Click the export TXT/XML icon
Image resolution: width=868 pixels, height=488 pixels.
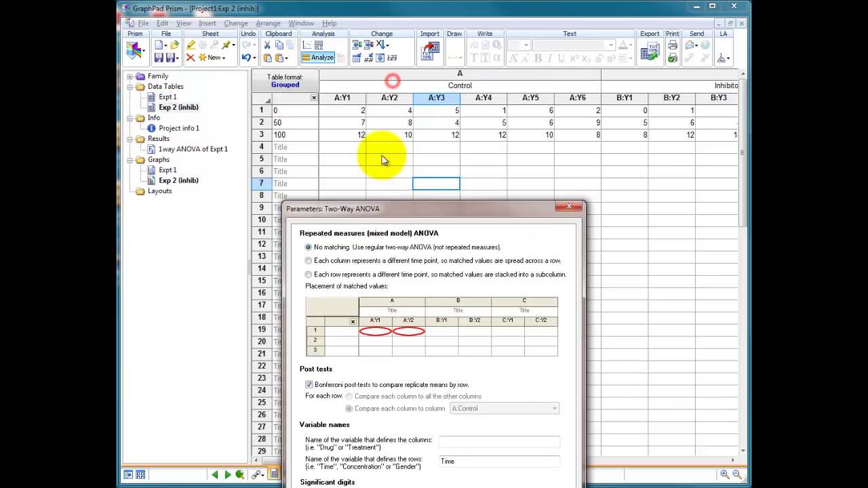point(650,52)
